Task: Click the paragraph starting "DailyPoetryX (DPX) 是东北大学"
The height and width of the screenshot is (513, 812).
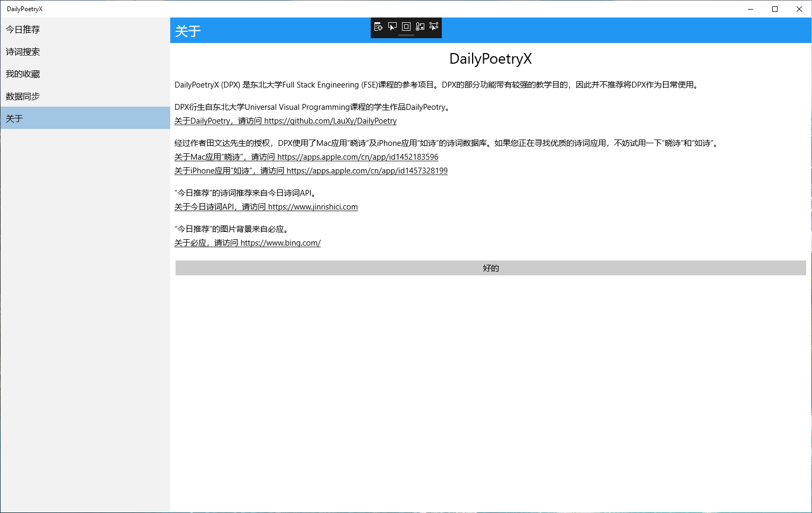Action: 438,85
